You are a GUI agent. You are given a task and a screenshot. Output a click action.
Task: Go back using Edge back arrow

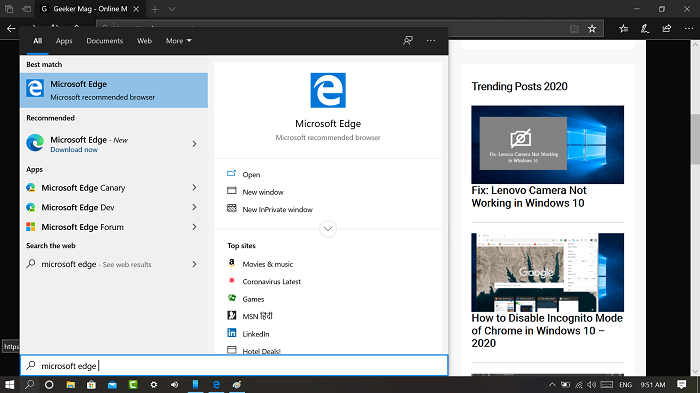11,29
